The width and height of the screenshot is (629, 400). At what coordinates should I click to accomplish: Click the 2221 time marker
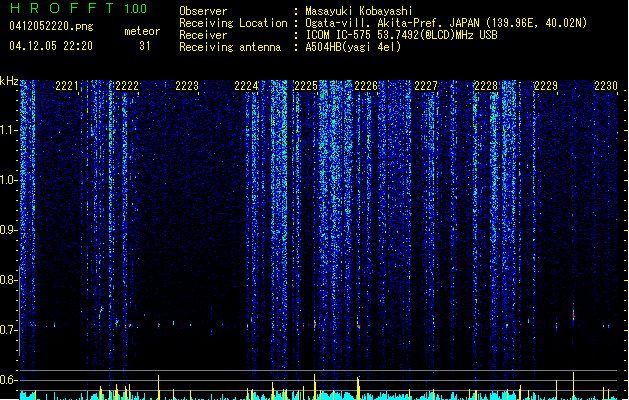tap(67, 86)
